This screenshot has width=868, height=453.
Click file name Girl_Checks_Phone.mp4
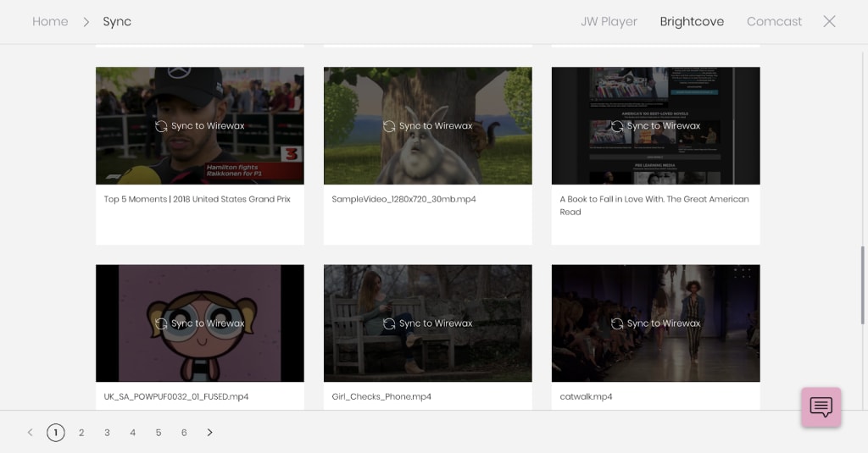tap(381, 396)
